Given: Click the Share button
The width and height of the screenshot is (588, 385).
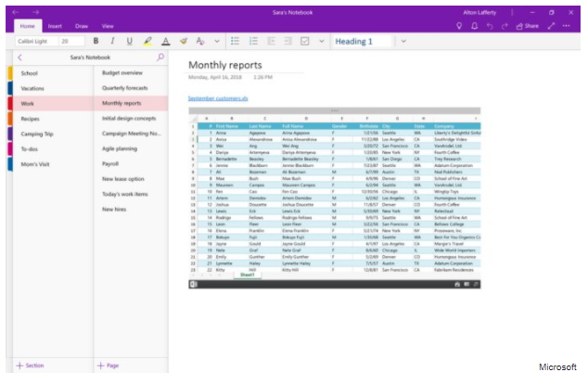Looking at the screenshot, I should coord(528,26).
